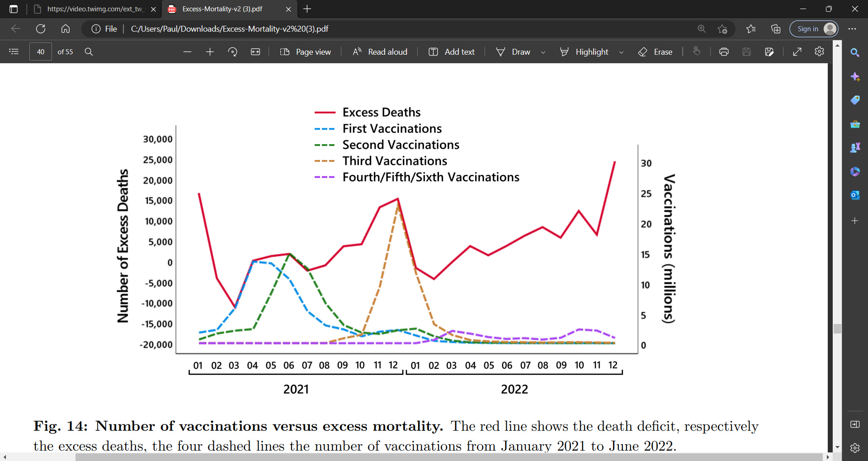Zoom in on the PDF
The height and width of the screenshot is (461, 868).
pyautogui.click(x=210, y=52)
